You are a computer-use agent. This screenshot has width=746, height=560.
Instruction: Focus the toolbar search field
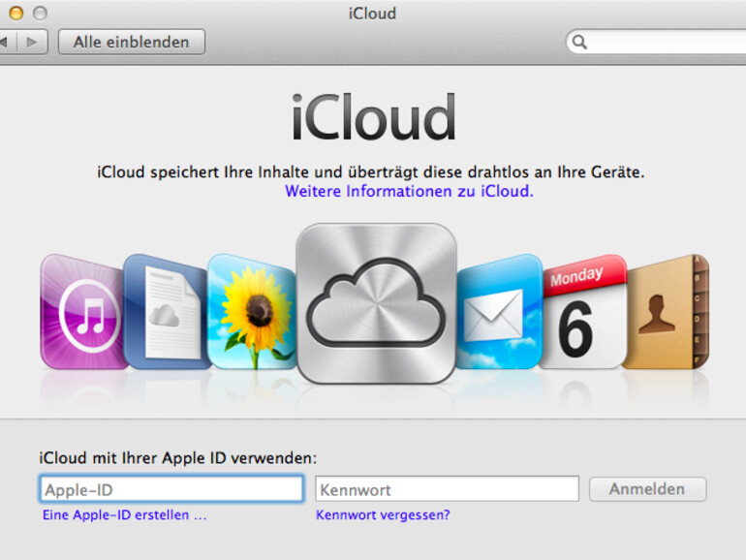point(657,43)
